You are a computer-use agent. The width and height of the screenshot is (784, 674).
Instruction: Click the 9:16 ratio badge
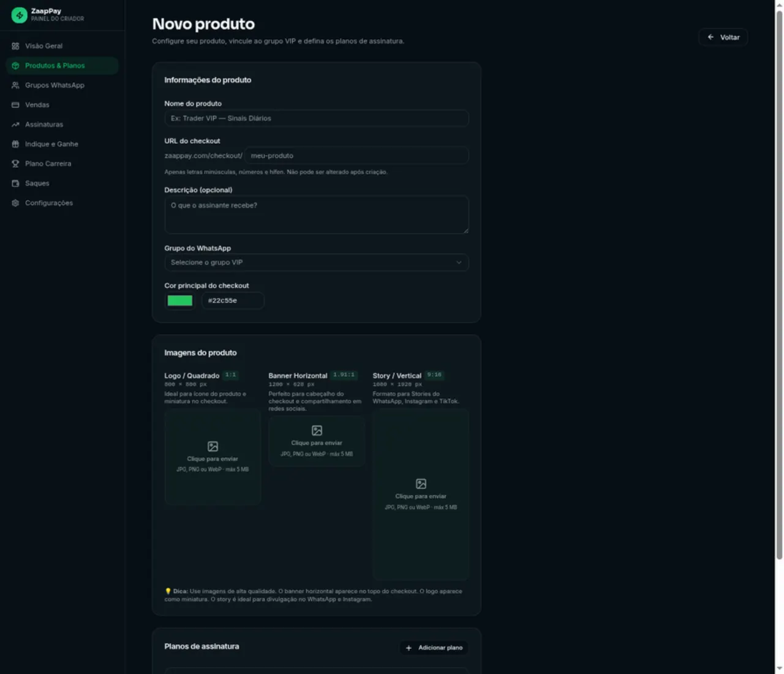tap(434, 375)
